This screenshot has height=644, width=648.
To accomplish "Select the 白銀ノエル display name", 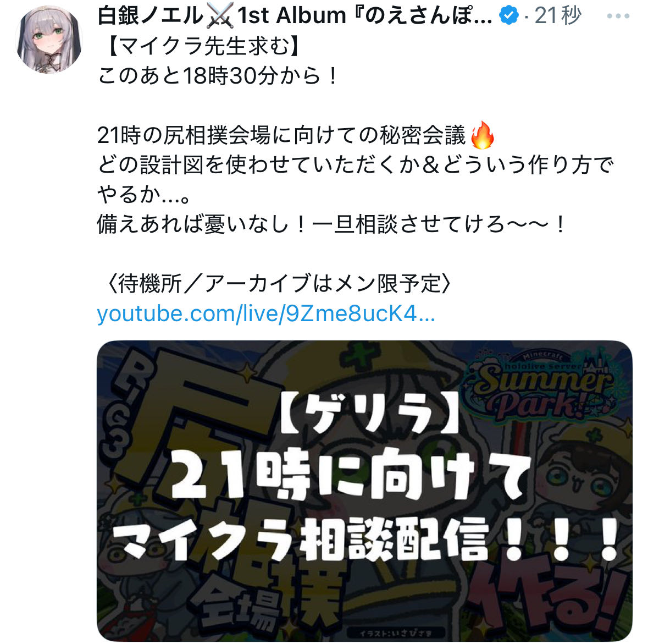I will 151,16.
